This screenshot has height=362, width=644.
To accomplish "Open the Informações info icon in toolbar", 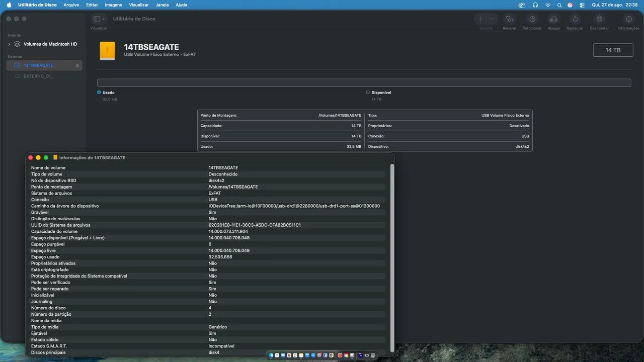I will coord(628,19).
